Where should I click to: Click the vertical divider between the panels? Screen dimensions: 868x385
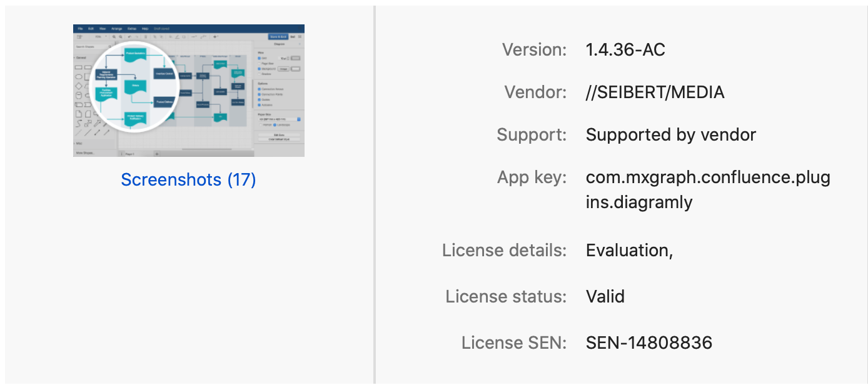coord(375,192)
